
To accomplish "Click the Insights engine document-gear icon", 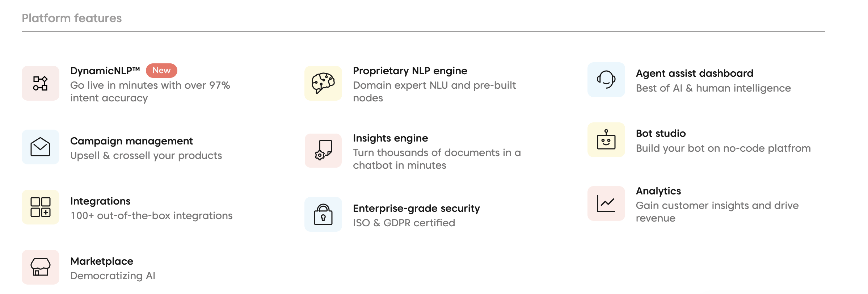I will 323,151.
